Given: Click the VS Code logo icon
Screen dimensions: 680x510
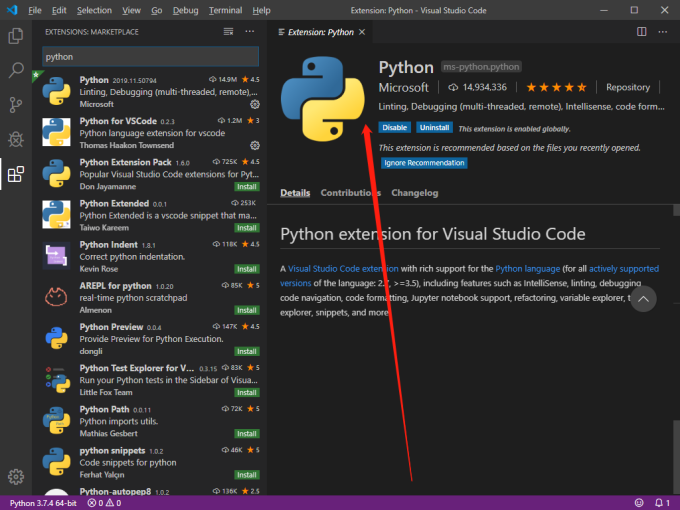Looking at the screenshot, I should tap(12, 10).
